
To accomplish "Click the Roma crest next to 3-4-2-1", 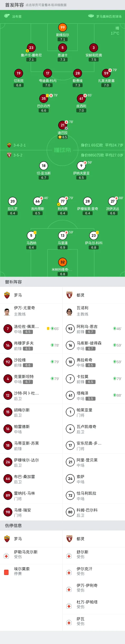I will [x=9, y=145].
